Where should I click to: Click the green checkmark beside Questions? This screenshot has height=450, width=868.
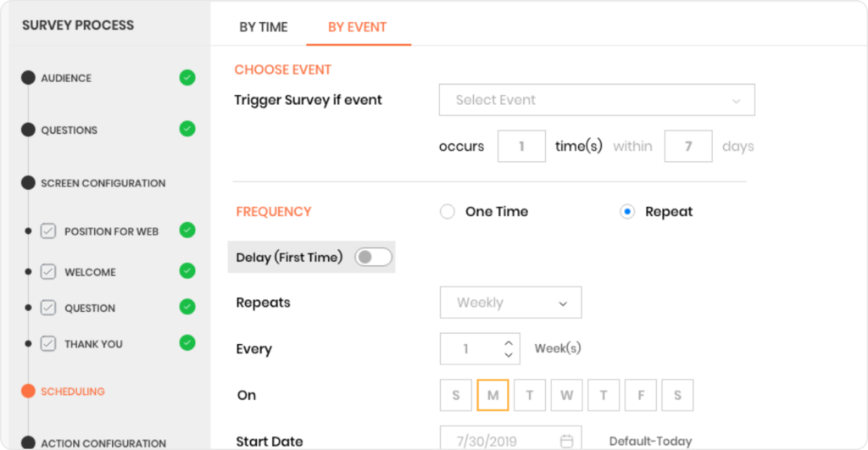[x=187, y=129]
